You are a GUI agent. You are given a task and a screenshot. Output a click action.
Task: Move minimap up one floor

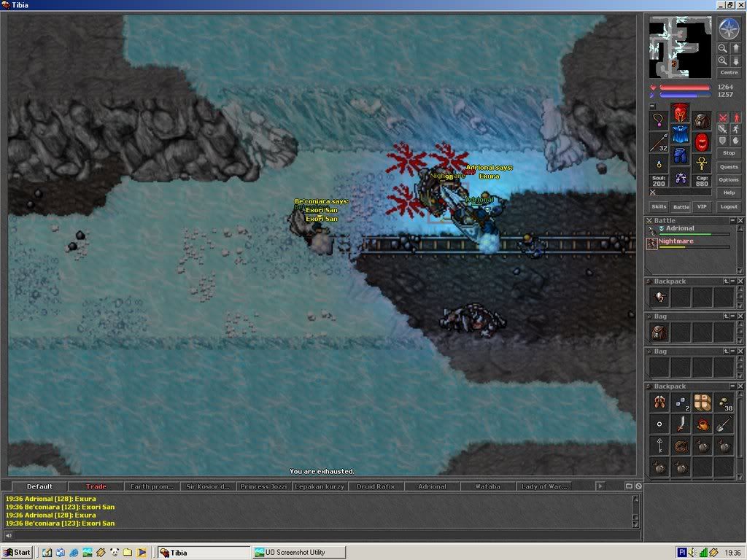735,49
